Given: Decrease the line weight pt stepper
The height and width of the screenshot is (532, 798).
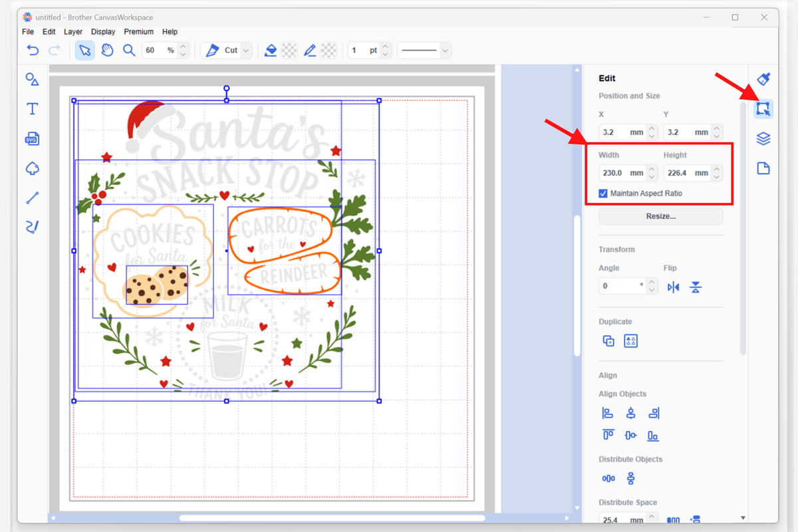Looking at the screenshot, I should coord(386,54).
